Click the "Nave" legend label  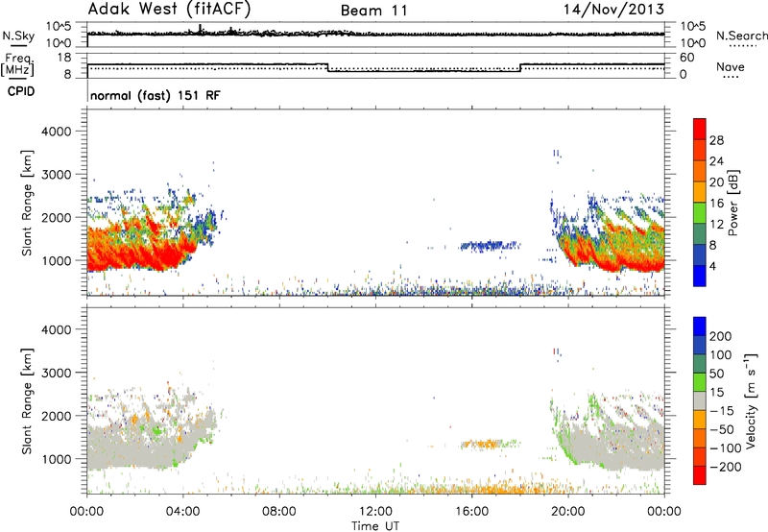coord(731,66)
